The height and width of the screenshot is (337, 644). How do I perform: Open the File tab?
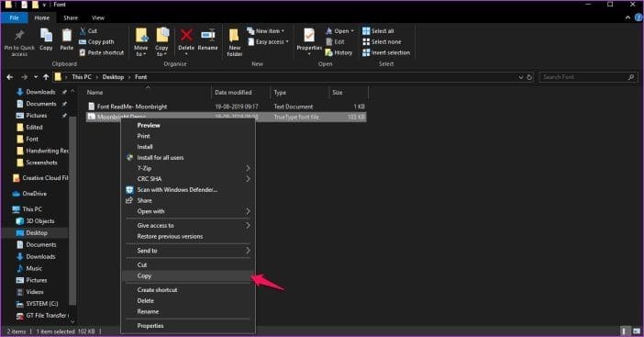point(15,17)
